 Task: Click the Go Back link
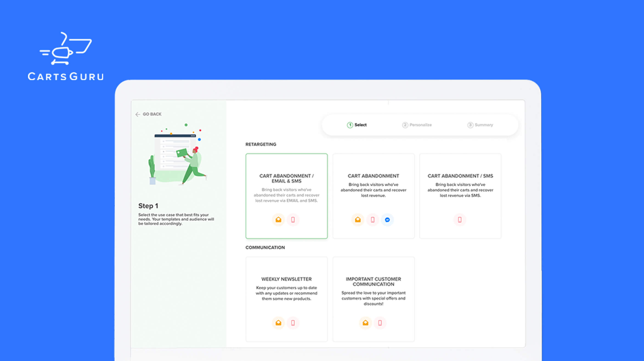[x=152, y=114]
